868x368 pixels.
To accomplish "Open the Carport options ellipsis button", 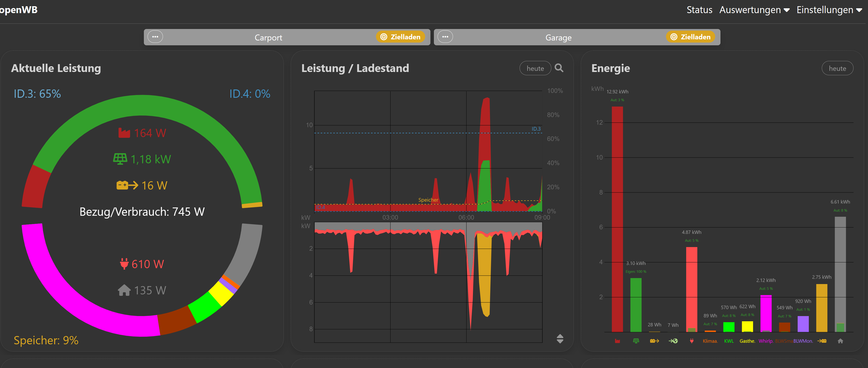I will [x=155, y=37].
